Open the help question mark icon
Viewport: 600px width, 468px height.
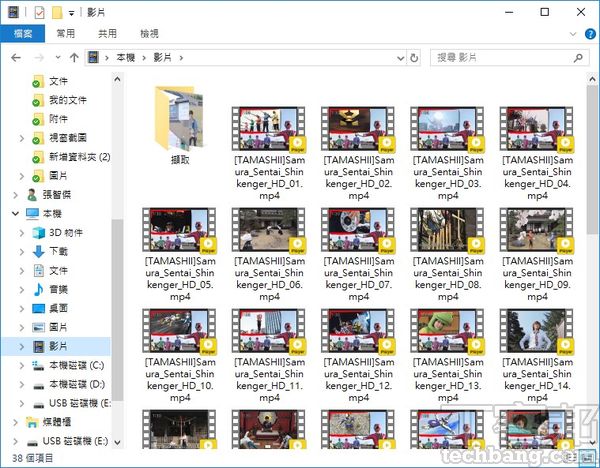(x=590, y=34)
